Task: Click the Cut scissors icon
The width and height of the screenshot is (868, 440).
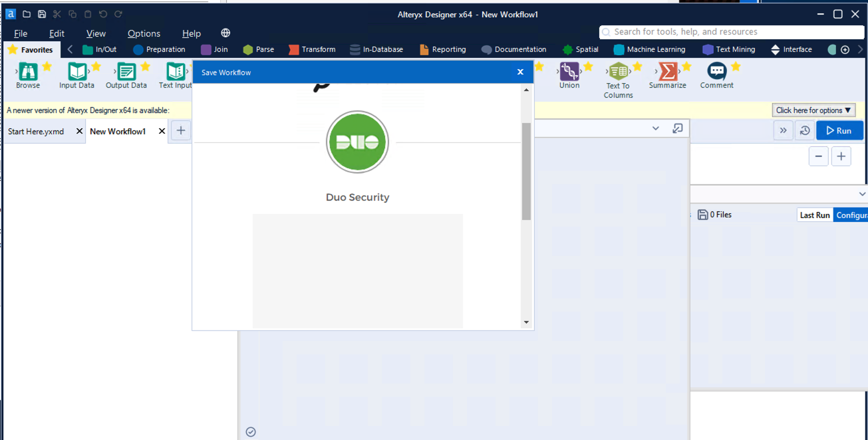Action: click(57, 14)
